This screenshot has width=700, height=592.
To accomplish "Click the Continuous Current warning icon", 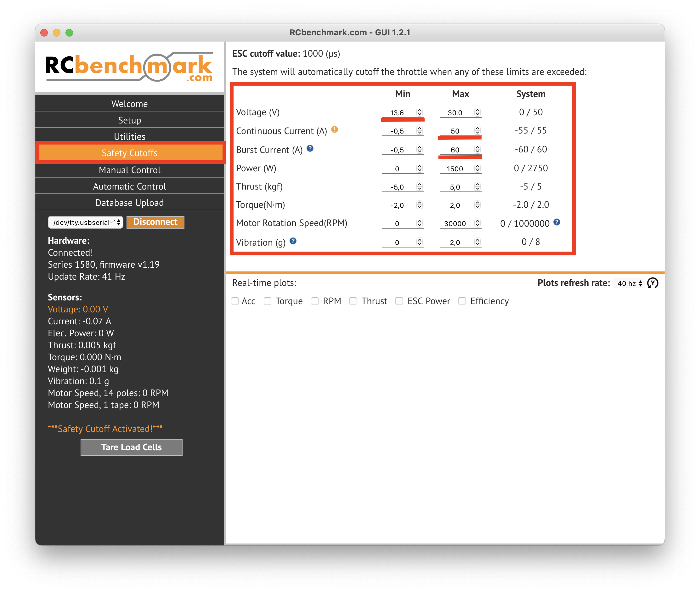I will [x=334, y=129].
